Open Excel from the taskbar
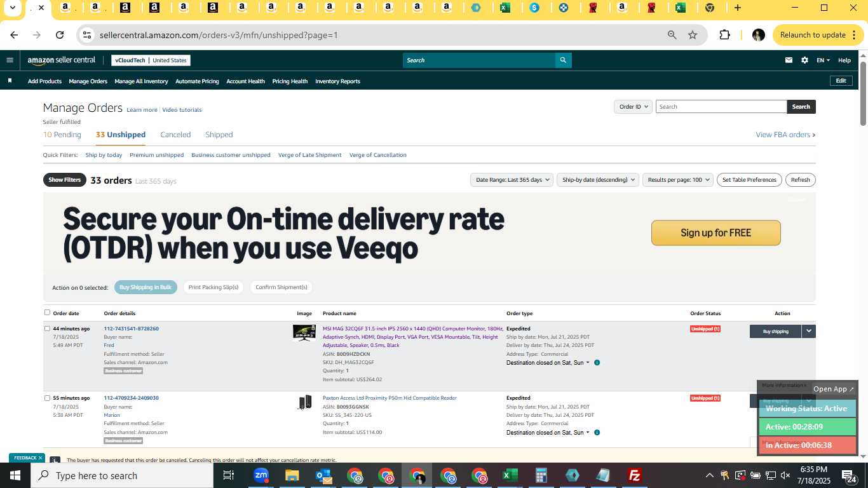This screenshot has width=868, height=488. (x=510, y=475)
